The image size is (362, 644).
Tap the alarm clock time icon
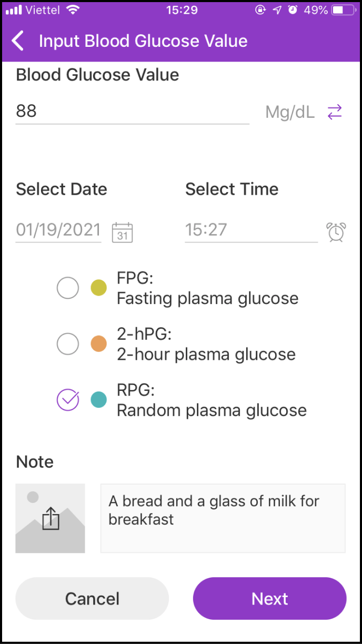click(x=336, y=232)
